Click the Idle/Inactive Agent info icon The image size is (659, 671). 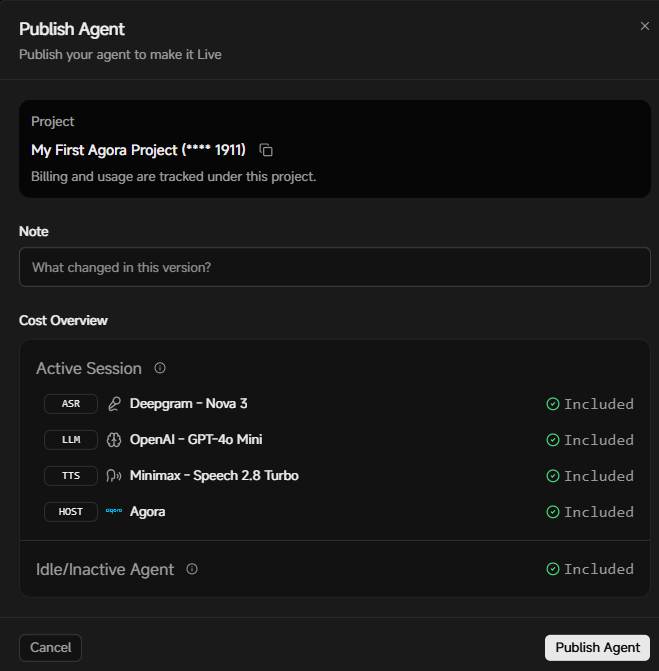point(192,569)
